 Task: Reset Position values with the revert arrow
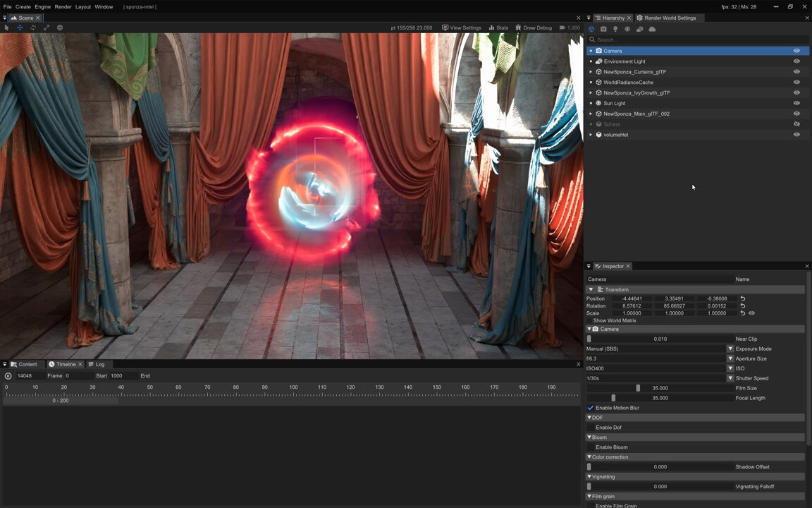pyautogui.click(x=742, y=298)
